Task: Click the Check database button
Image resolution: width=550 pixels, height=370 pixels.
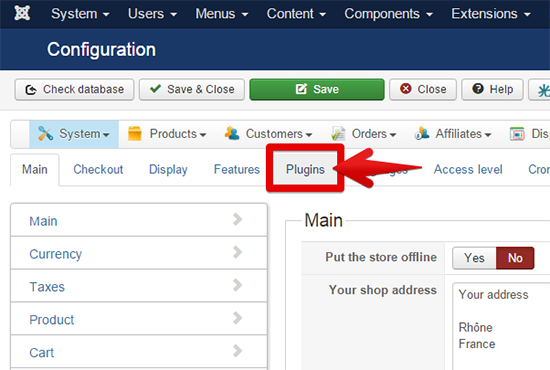Action: 74,89
